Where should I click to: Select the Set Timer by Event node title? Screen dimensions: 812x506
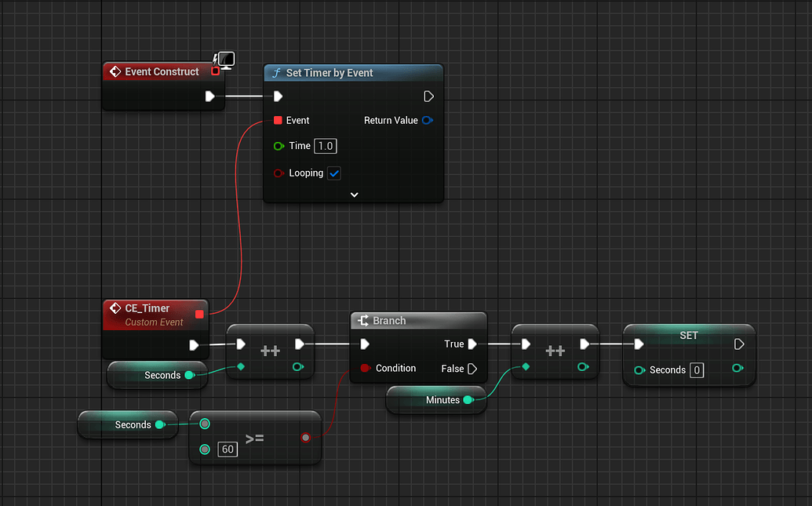coord(330,73)
